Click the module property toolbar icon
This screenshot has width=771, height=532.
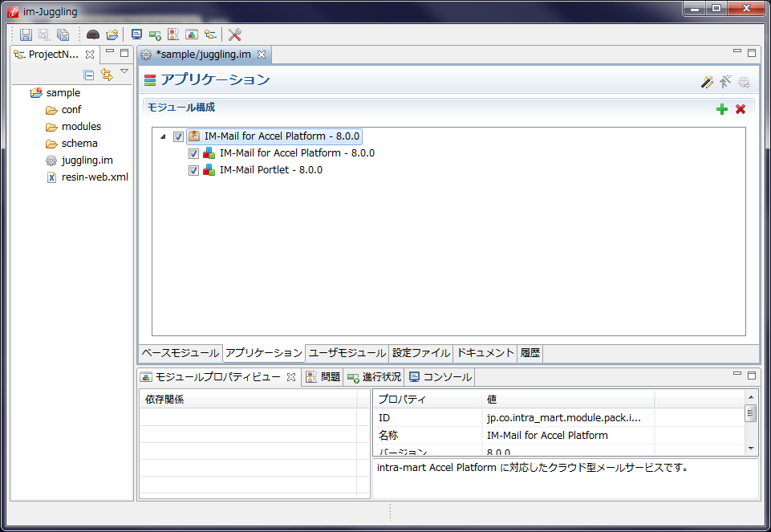192,35
